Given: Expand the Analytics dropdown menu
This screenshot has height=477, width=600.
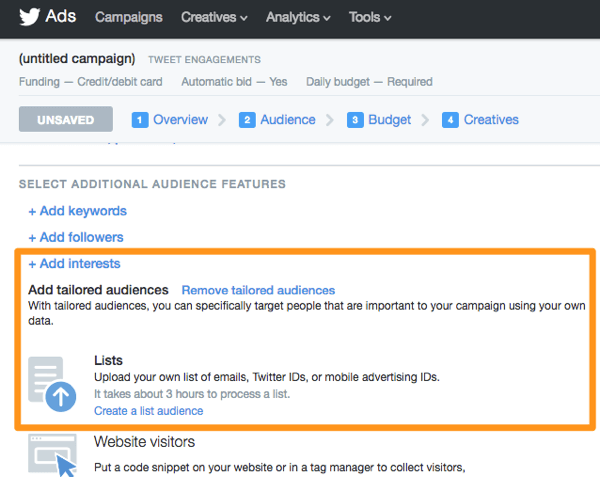Looking at the screenshot, I should [x=298, y=17].
